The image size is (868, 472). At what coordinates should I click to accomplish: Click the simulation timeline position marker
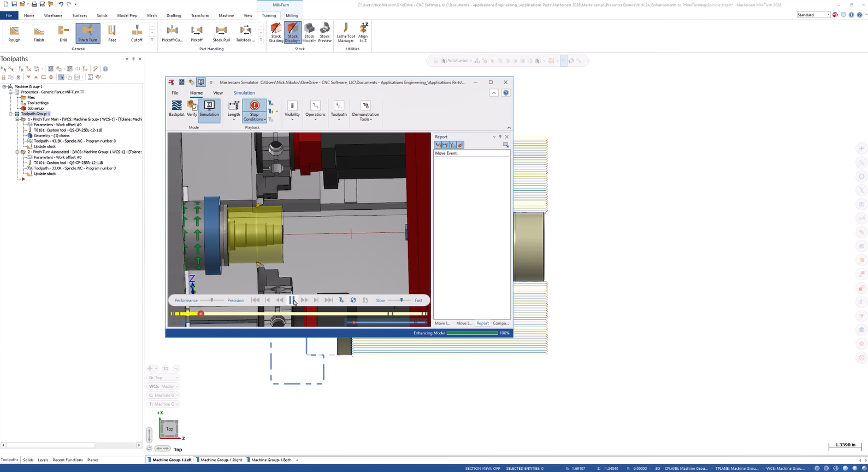tap(201, 314)
